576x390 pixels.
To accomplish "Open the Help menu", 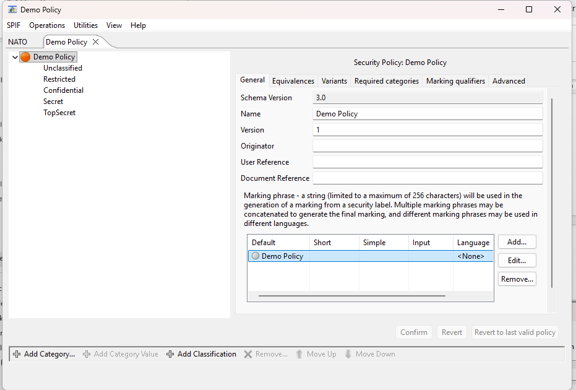I will tap(138, 25).
